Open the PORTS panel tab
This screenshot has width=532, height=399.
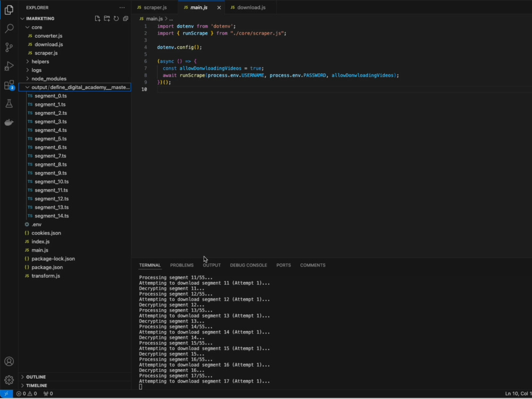(x=284, y=265)
